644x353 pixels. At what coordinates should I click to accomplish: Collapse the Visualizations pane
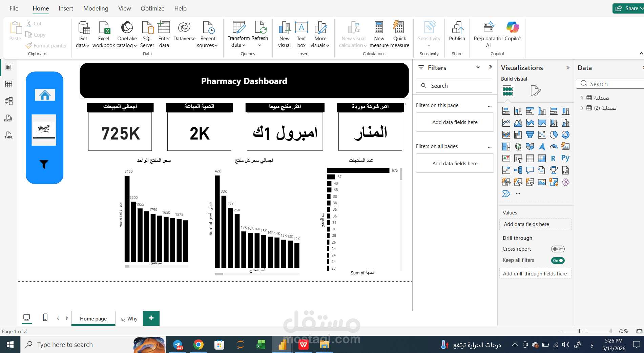[x=568, y=68]
